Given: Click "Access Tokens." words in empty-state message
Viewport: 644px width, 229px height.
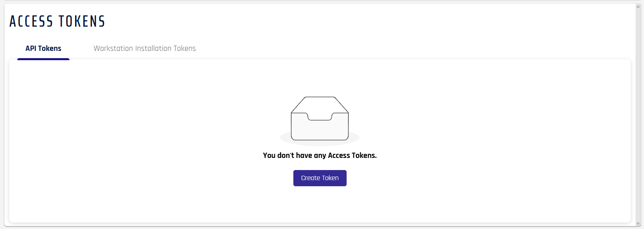Looking at the screenshot, I should [352, 155].
